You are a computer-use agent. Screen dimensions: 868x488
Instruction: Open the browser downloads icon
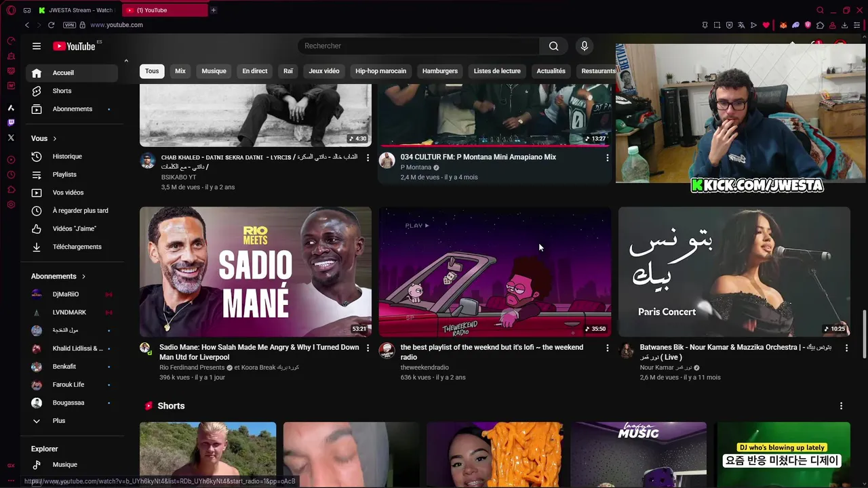click(x=845, y=25)
